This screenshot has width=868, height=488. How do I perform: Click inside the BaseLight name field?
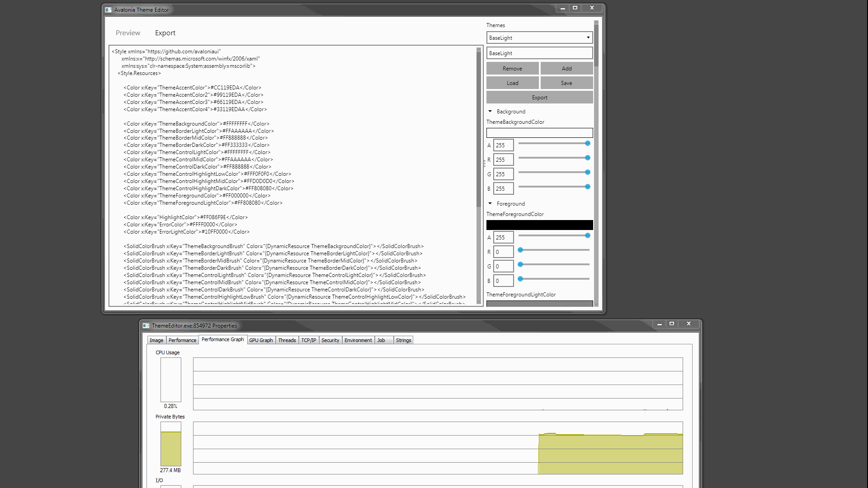539,53
